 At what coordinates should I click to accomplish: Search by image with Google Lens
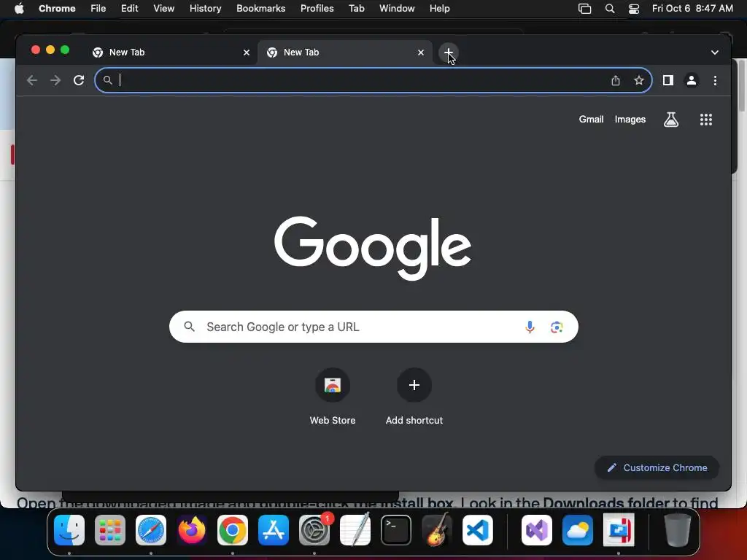557,327
